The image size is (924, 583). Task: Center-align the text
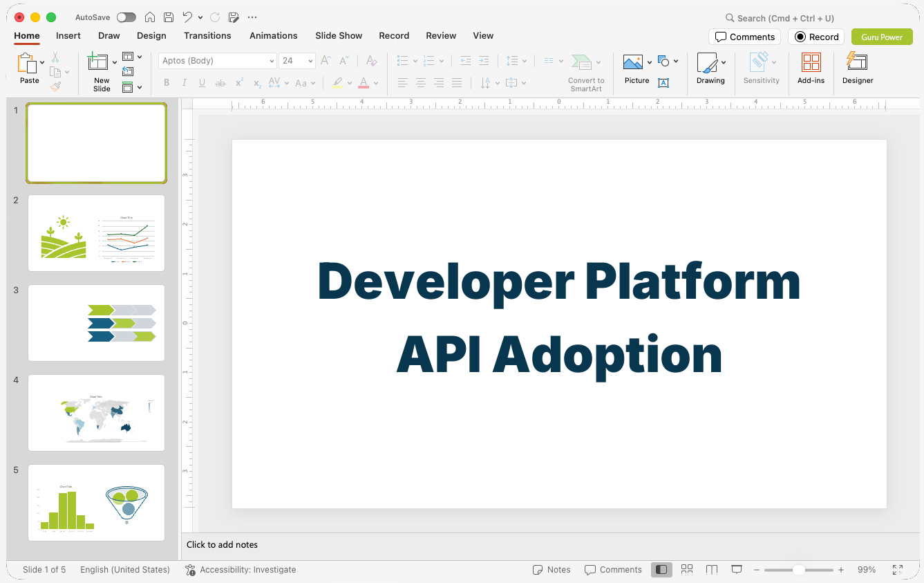tap(421, 83)
